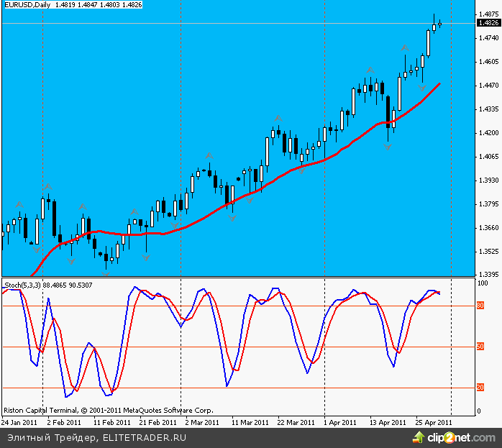Click the 1 Apr 2011 date label
Viewport: 502px width, 448px height.
(339, 423)
